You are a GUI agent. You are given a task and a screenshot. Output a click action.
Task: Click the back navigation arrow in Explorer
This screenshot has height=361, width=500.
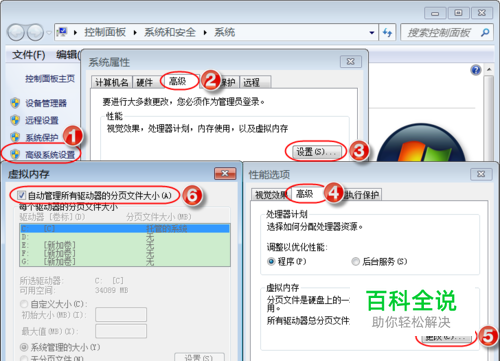pos(16,32)
